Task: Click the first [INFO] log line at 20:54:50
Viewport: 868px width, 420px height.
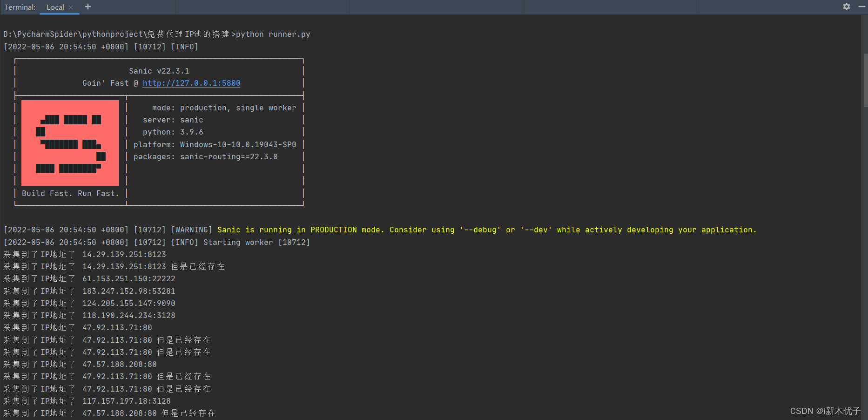Action: pyautogui.click(x=101, y=47)
